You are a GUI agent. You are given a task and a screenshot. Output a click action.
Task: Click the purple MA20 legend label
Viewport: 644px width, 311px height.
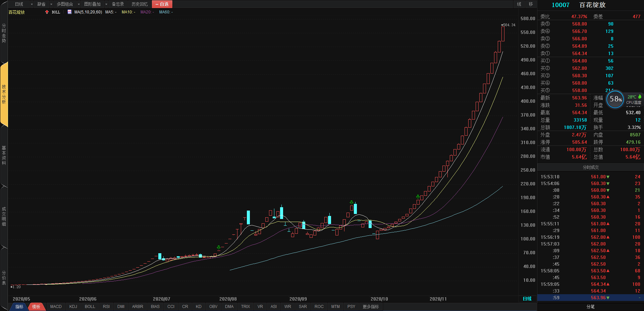point(147,12)
